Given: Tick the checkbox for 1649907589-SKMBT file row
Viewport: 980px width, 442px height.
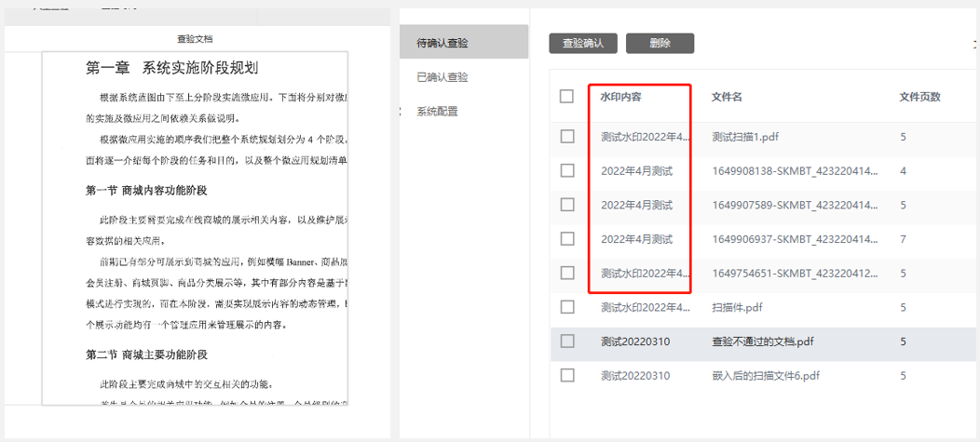Looking at the screenshot, I should tap(567, 205).
